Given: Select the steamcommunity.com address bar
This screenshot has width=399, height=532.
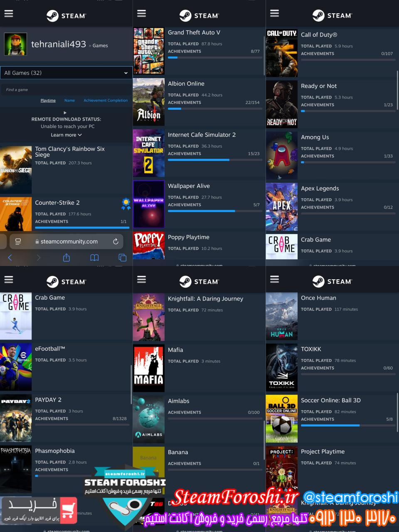Looking at the screenshot, I should point(69,241).
